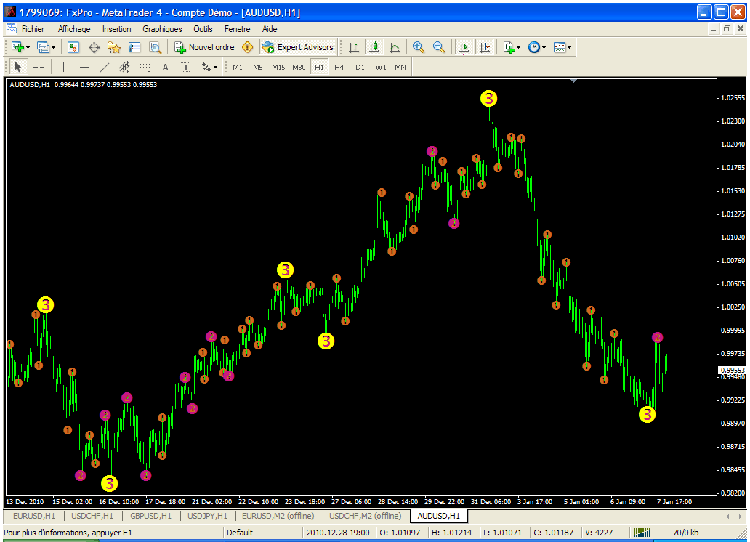Screen dimensions: 750x542
Task: Toggle the Expert Advisors button
Action: click(298, 47)
